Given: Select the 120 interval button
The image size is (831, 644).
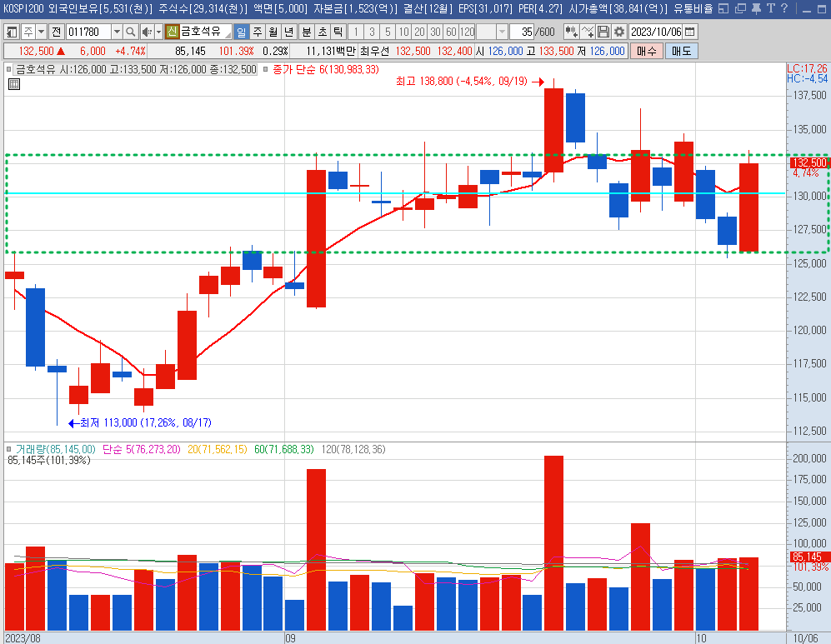Looking at the screenshot, I should coord(468,32).
